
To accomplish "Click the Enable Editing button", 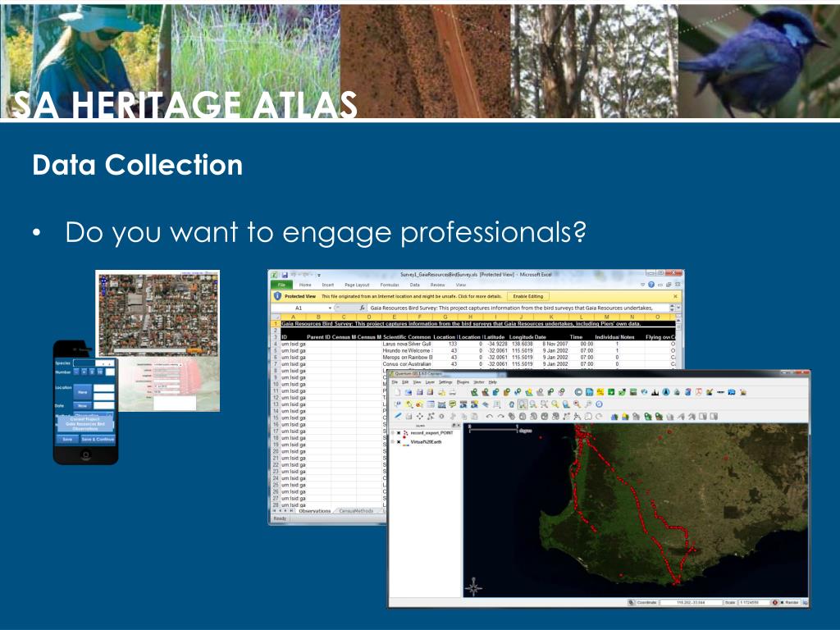I will (x=527, y=295).
